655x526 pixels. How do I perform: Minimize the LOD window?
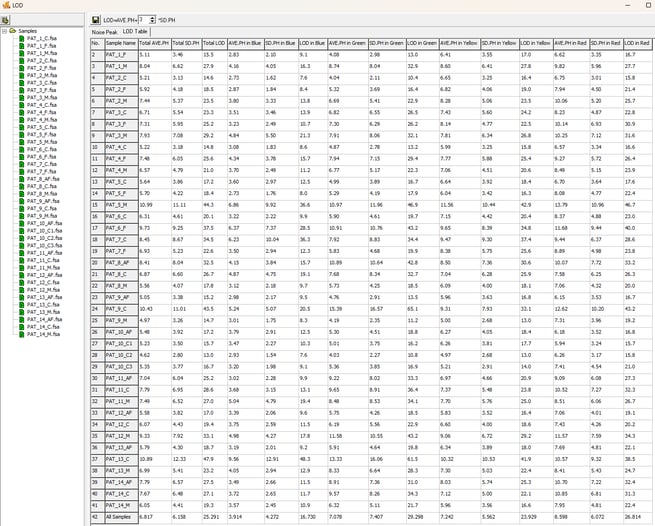(628, 5)
